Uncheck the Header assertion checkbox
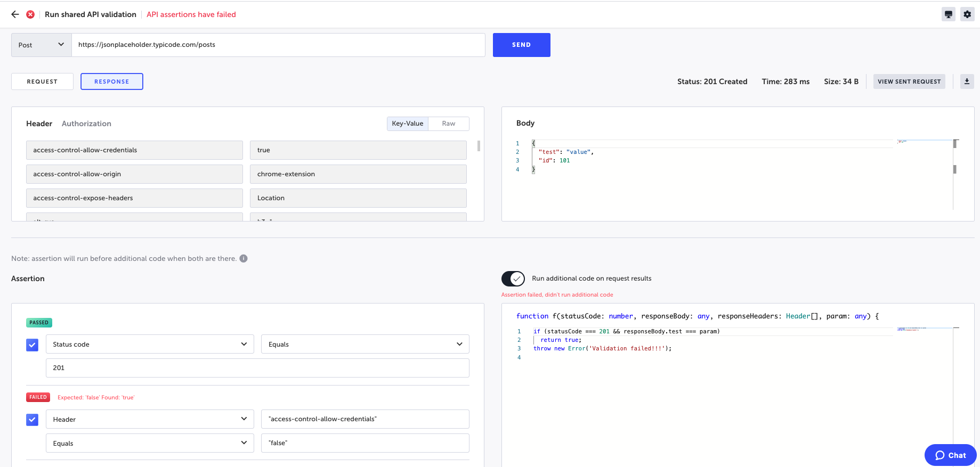980x467 pixels. [33, 420]
